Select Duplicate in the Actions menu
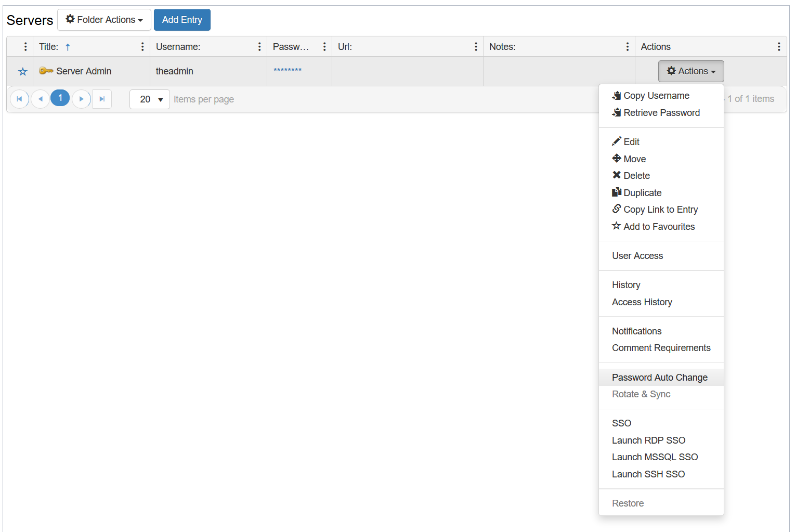 coord(661,193)
